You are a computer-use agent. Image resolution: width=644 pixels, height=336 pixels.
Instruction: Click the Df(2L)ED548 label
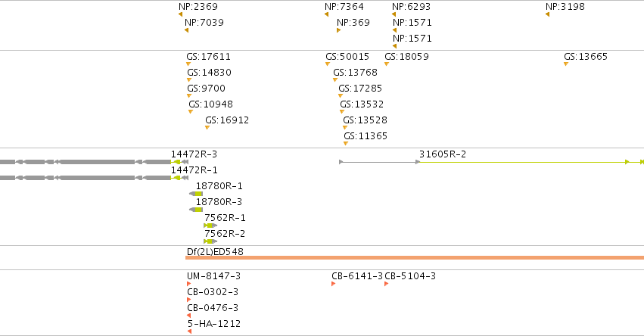tap(215, 252)
